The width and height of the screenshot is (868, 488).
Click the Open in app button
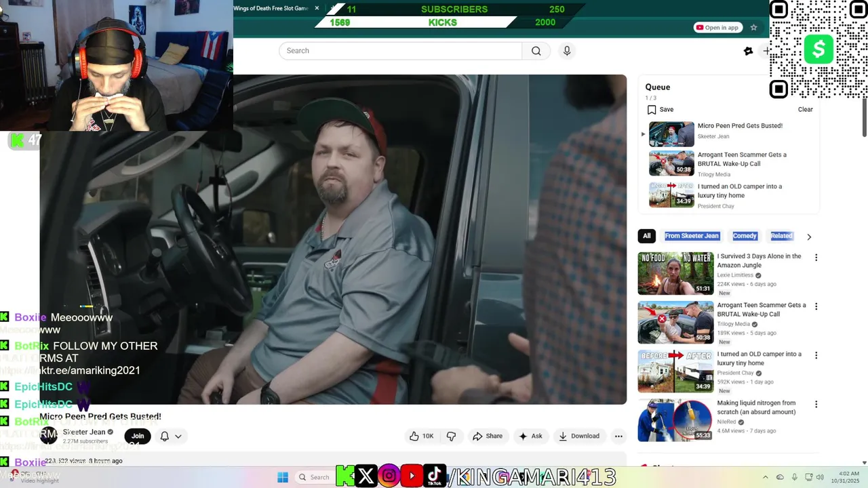pyautogui.click(x=718, y=28)
